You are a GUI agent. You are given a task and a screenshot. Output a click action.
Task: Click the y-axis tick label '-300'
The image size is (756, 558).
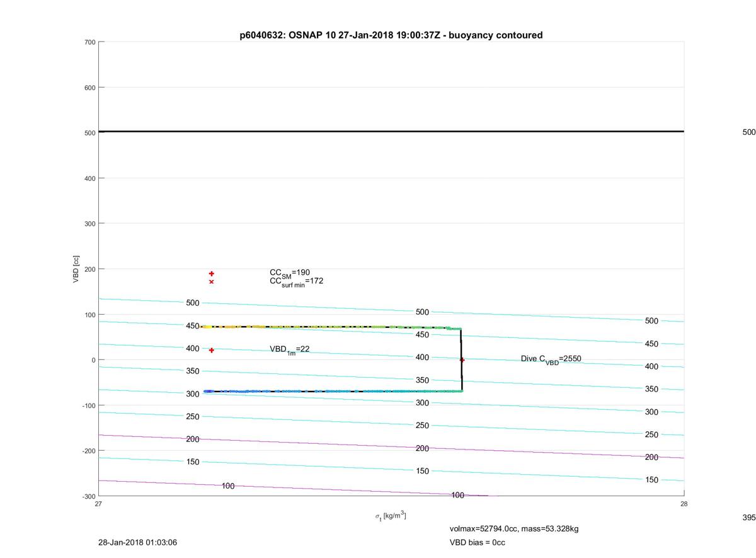(x=88, y=496)
